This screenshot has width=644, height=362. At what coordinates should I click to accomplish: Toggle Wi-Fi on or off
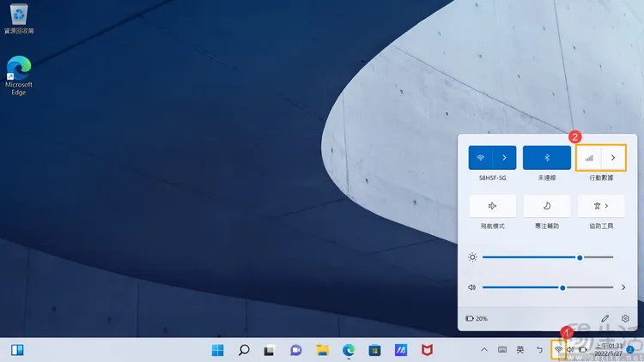coord(480,158)
